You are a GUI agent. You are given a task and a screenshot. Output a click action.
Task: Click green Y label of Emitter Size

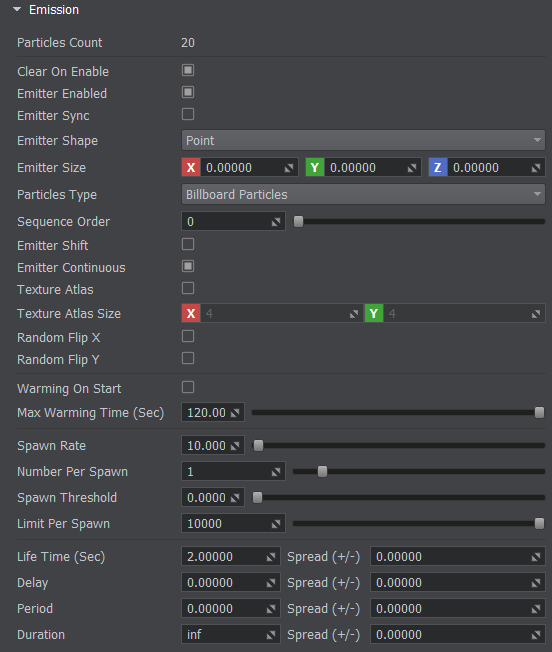coord(315,168)
